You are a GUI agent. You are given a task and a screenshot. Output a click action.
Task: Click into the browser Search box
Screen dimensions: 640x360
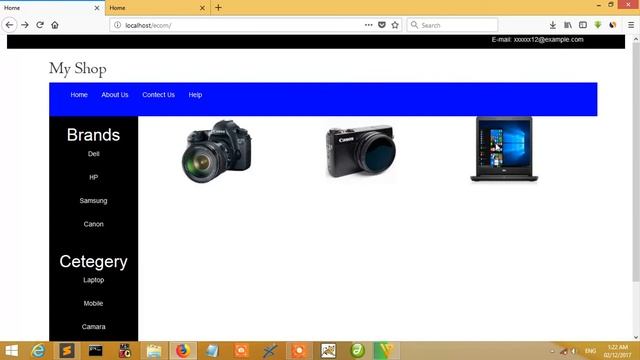tap(452, 25)
